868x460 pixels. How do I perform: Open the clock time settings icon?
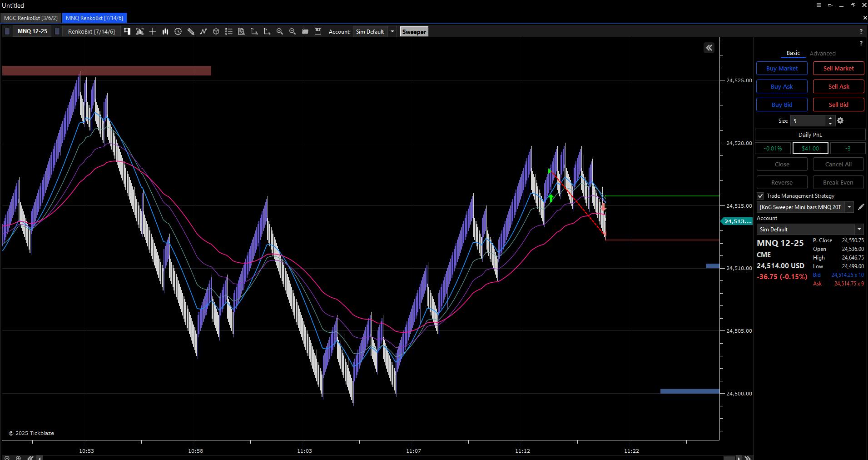tap(178, 31)
